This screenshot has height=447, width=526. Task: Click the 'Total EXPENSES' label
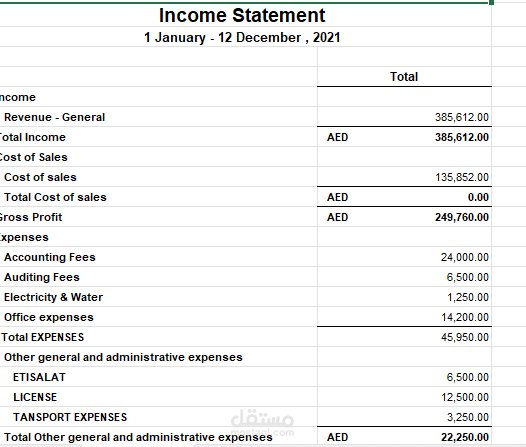pos(43,337)
